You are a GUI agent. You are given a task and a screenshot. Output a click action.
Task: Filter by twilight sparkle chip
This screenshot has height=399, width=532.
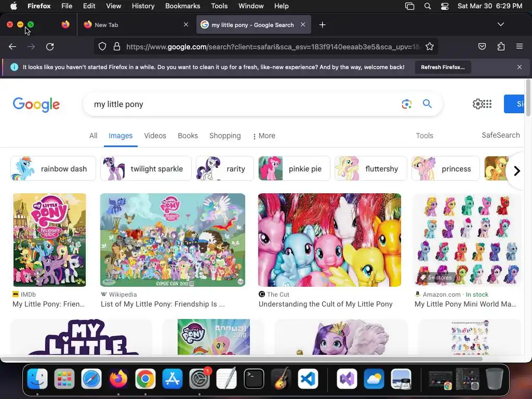[x=146, y=169]
